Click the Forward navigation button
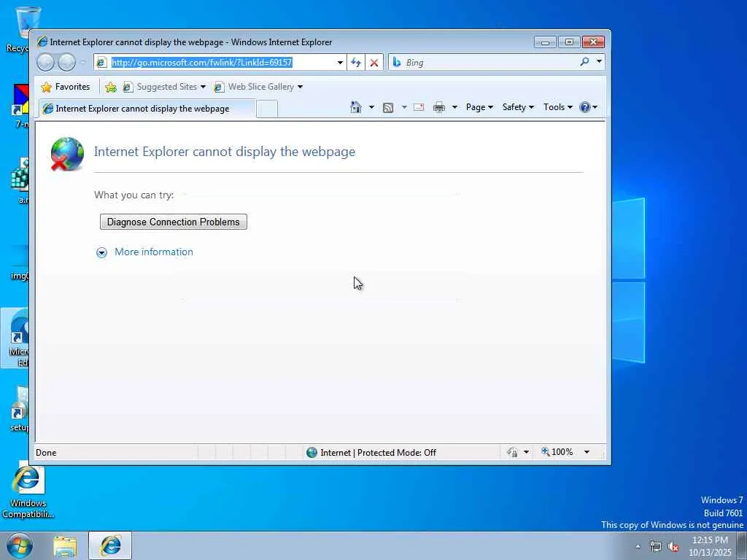747x560 pixels. click(66, 63)
